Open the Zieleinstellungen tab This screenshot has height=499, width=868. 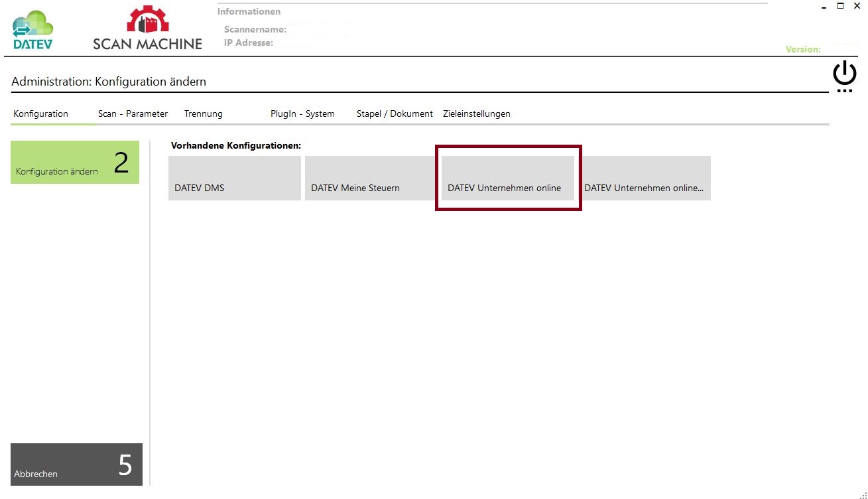477,113
